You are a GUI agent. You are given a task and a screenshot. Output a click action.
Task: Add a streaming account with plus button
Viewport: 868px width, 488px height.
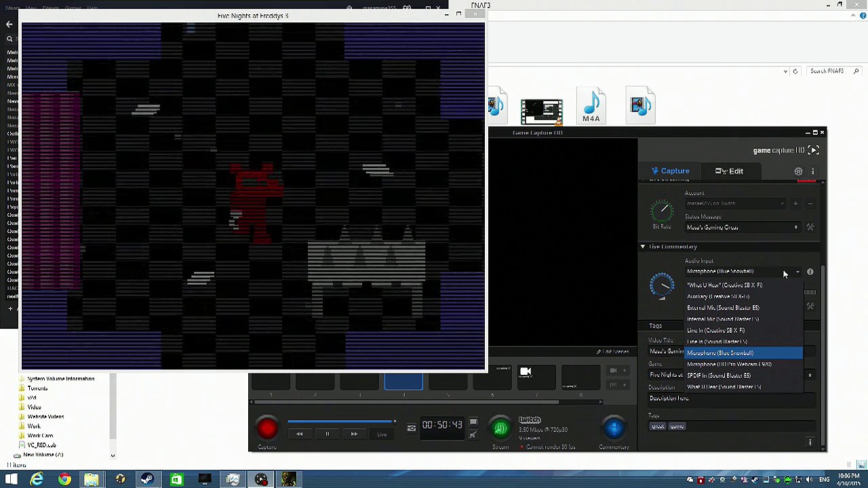coord(795,203)
